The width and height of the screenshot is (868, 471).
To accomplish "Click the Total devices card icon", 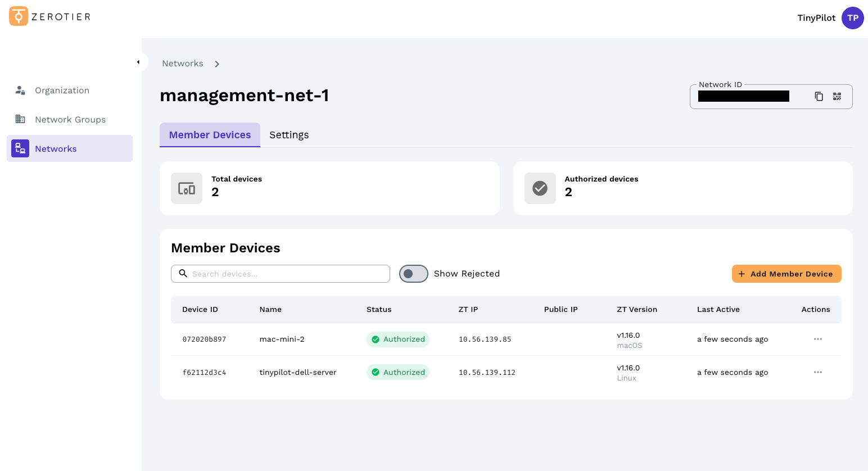I will pos(187,188).
